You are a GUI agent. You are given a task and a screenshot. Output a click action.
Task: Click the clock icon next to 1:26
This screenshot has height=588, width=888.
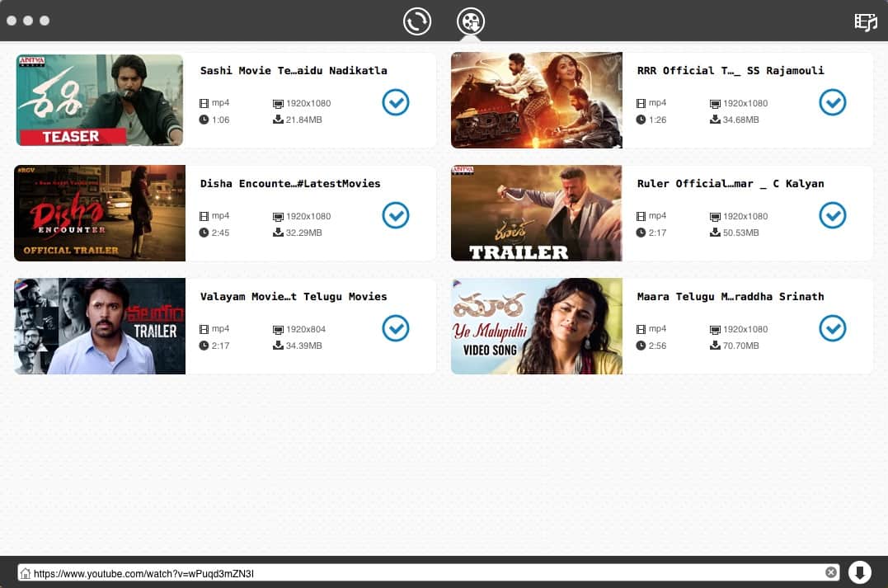[641, 120]
